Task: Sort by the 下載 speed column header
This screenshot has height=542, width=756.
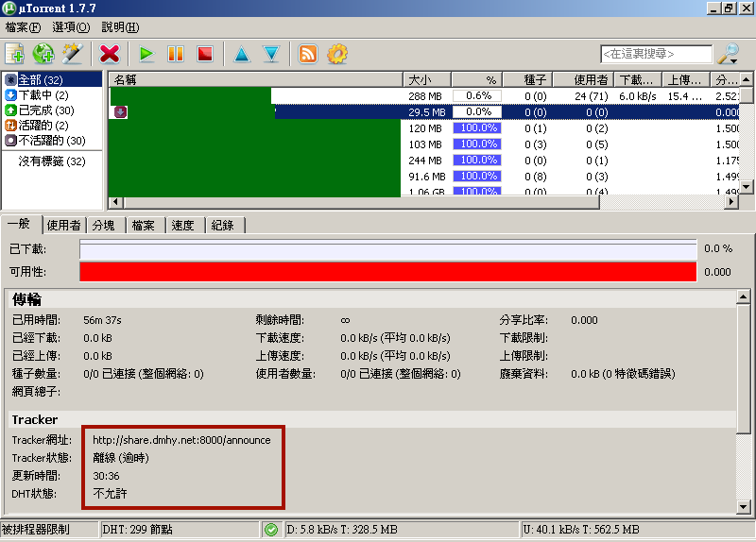Action: point(637,79)
